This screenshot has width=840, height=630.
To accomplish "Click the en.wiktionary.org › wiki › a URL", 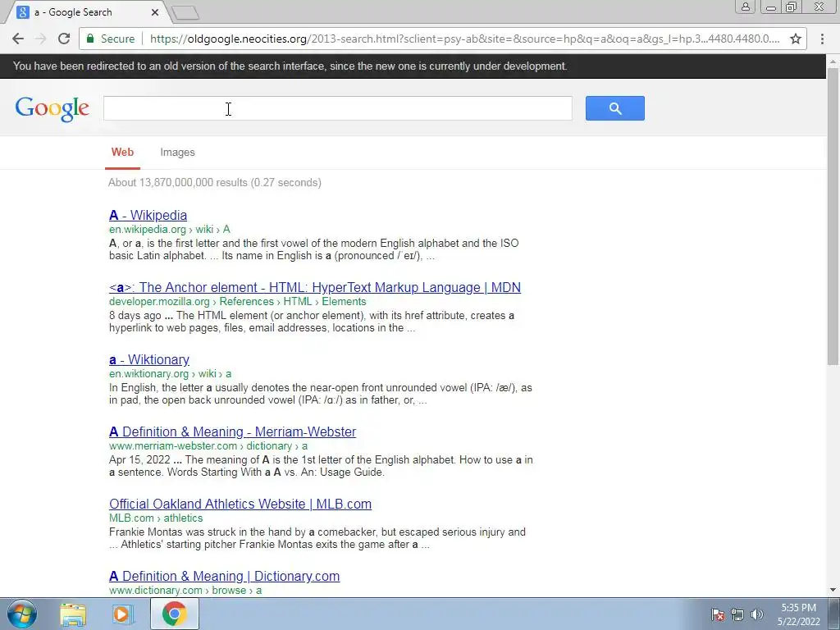I will pos(170,374).
